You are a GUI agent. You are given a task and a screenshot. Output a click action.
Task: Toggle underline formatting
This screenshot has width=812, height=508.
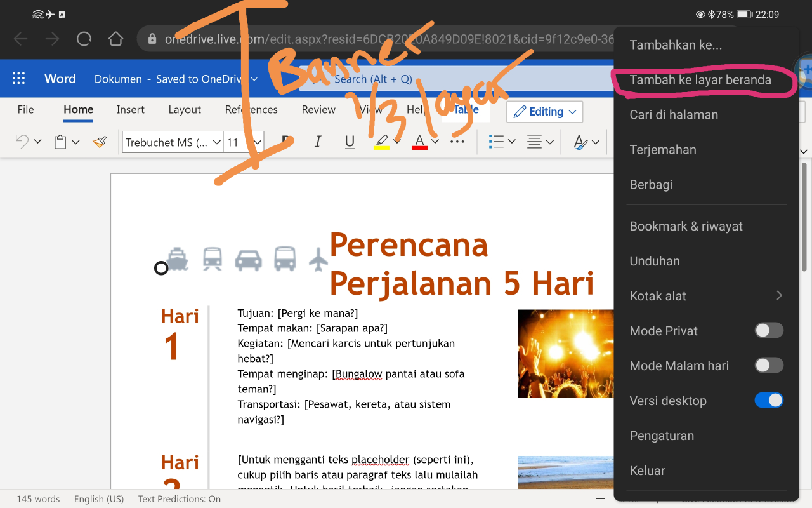click(350, 141)
